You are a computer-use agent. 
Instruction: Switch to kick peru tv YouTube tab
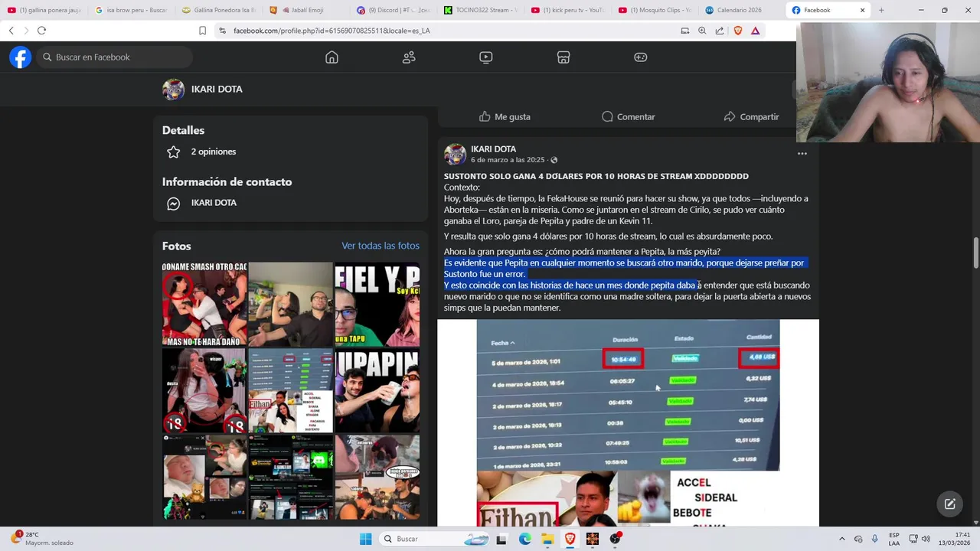click(x=568, y=10)
